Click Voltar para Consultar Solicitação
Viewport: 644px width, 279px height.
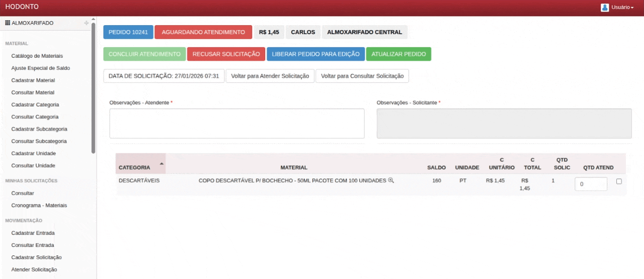click(x=362, y=76)
